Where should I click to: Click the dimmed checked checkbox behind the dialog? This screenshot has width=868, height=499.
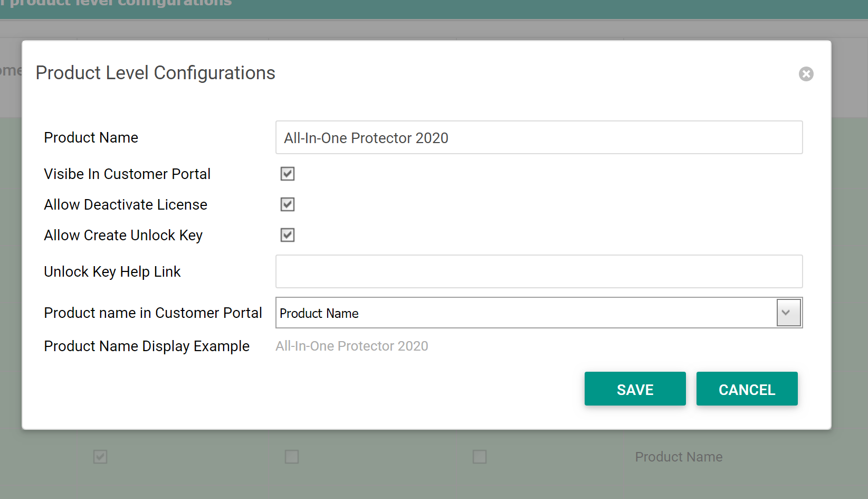pyautogui.click(x=100, y=457)
